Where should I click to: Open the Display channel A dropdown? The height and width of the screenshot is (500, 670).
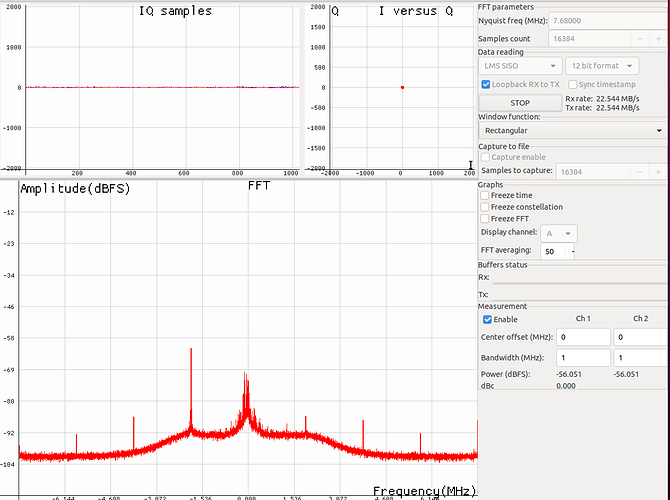pos(558,234)
